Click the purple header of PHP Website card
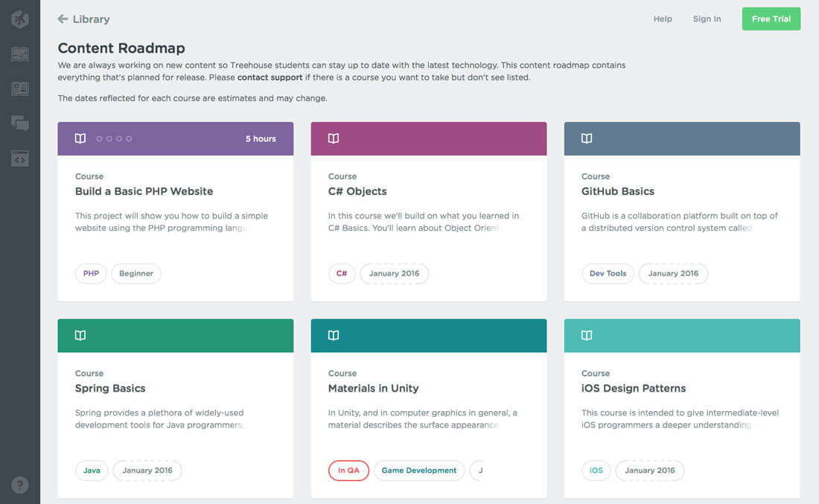The image size is (819, 504). [x=176, y=138]
